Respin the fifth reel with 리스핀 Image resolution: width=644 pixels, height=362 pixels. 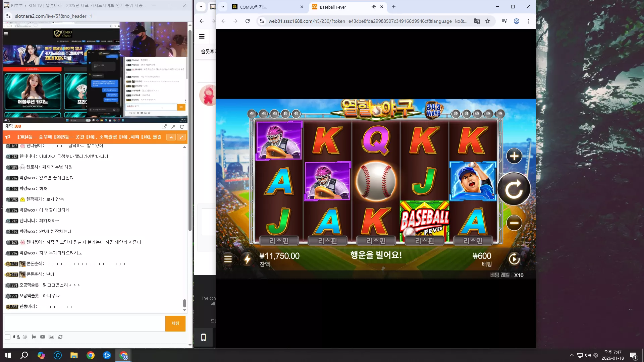click(473, 241)
